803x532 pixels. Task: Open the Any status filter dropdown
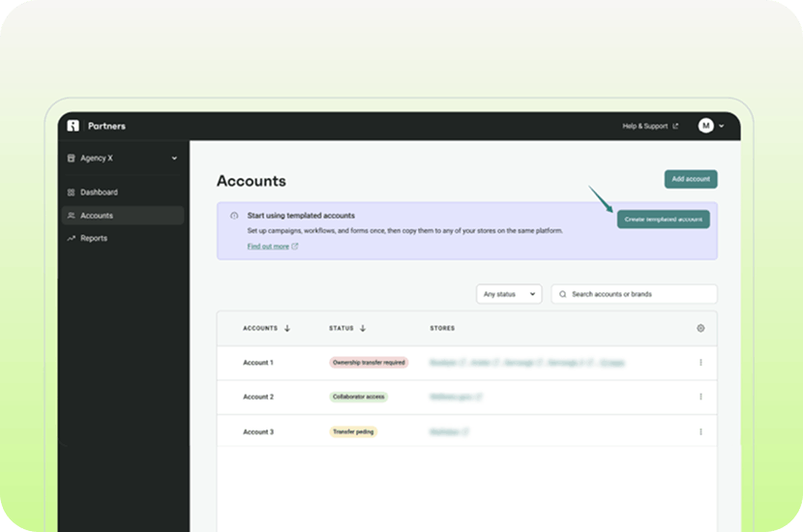click(x=509, y=294)
